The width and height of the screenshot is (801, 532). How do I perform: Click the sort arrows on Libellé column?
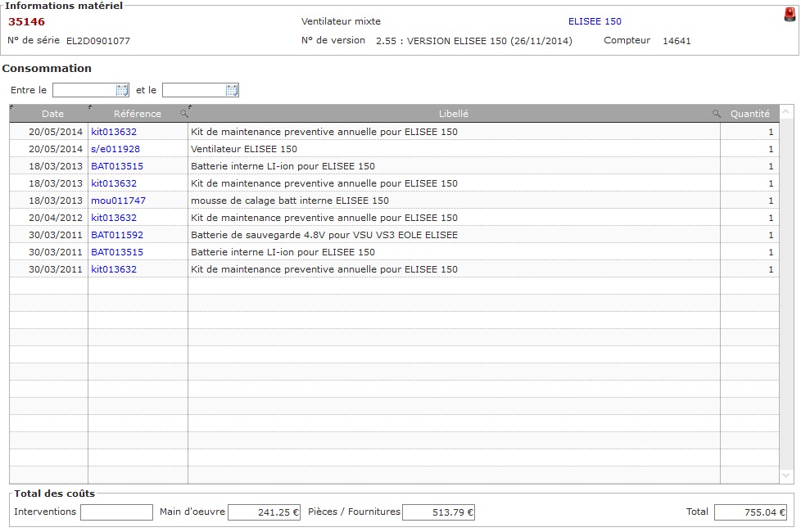click(189, 107)
